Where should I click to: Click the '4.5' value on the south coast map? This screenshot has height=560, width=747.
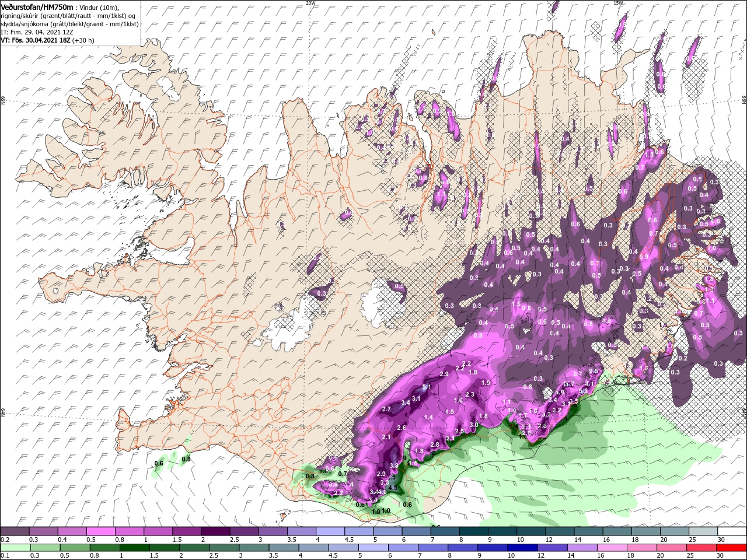click(393, 488)
